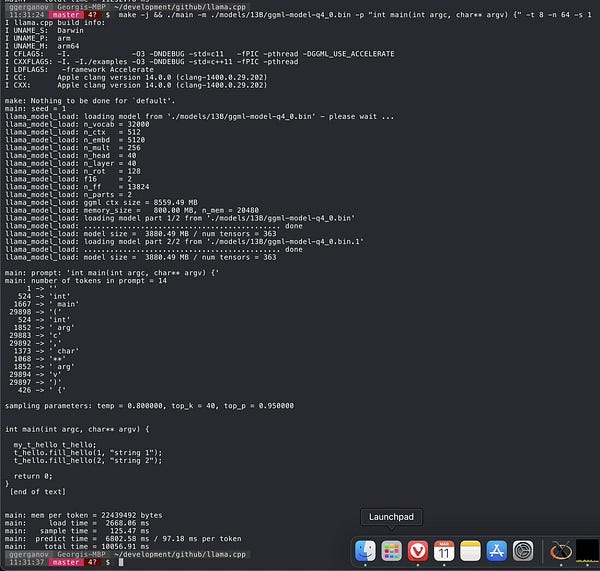Click the "n_rot = 128" line
600x571 pixels.
point(73,171)
